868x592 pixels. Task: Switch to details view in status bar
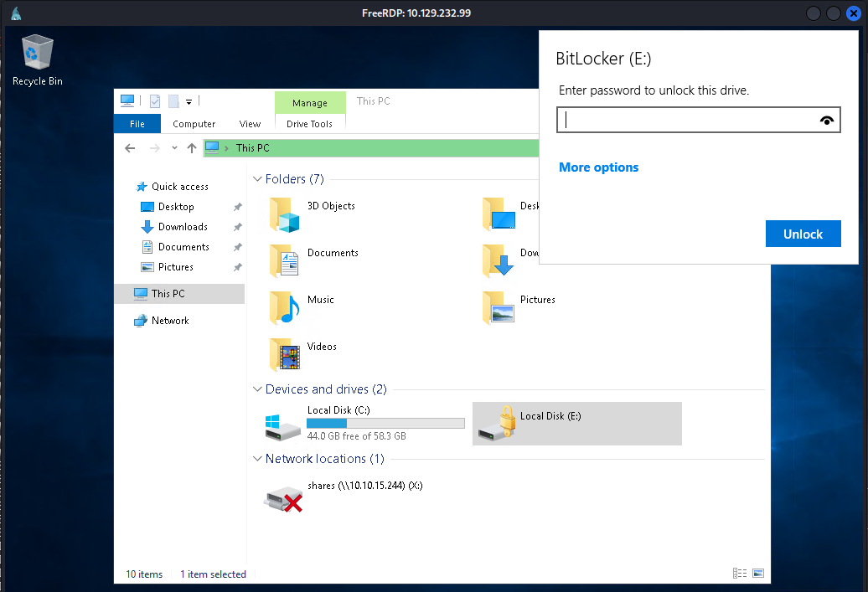[740, 574]
